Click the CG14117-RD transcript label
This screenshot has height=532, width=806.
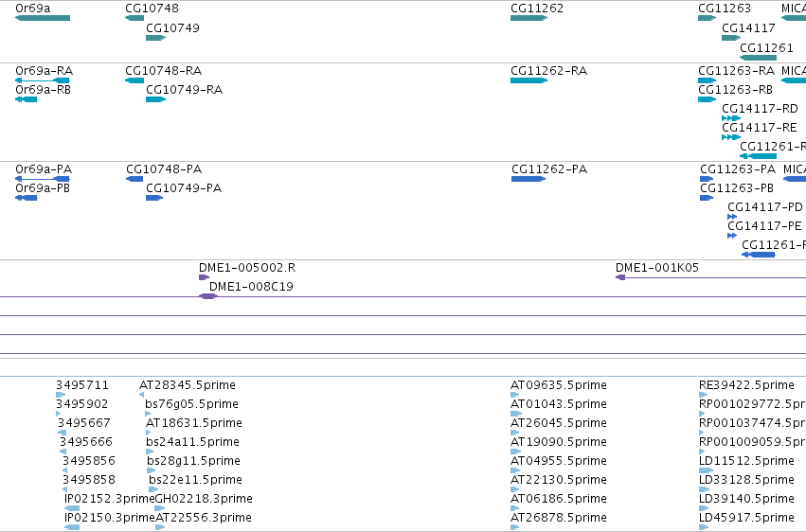tap(760, 108)
